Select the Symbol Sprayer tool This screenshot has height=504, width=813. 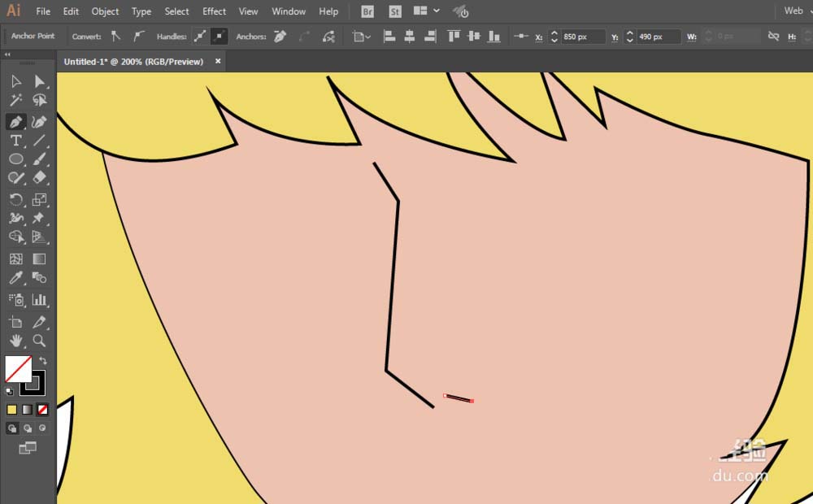point(16,300)
